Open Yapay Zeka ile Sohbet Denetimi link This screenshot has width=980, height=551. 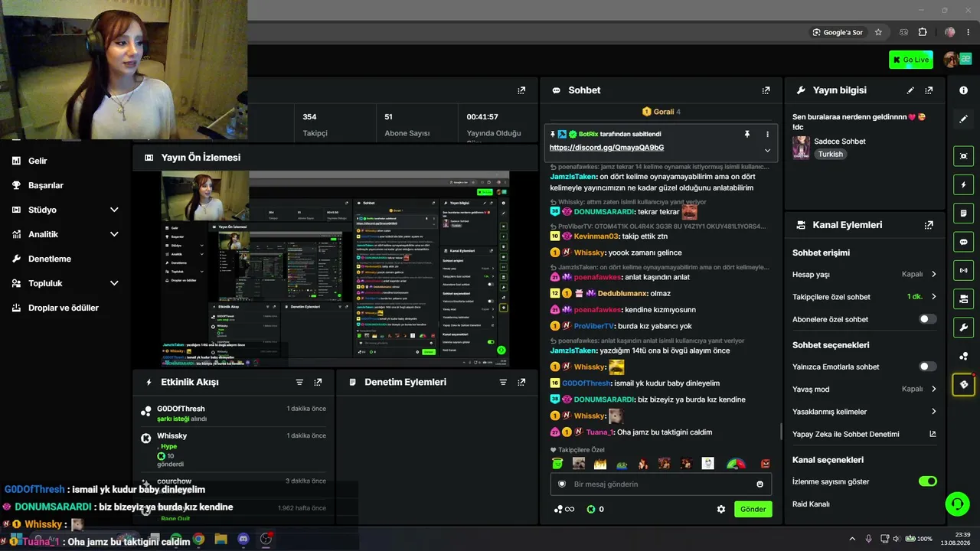(864, 434)
